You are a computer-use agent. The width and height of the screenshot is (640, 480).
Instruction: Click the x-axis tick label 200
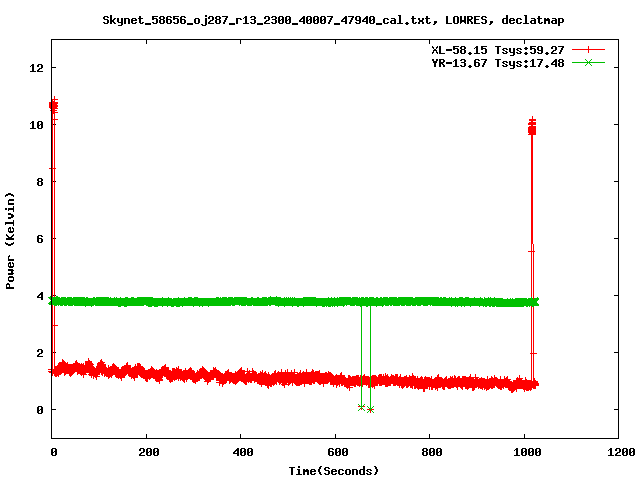148,452
